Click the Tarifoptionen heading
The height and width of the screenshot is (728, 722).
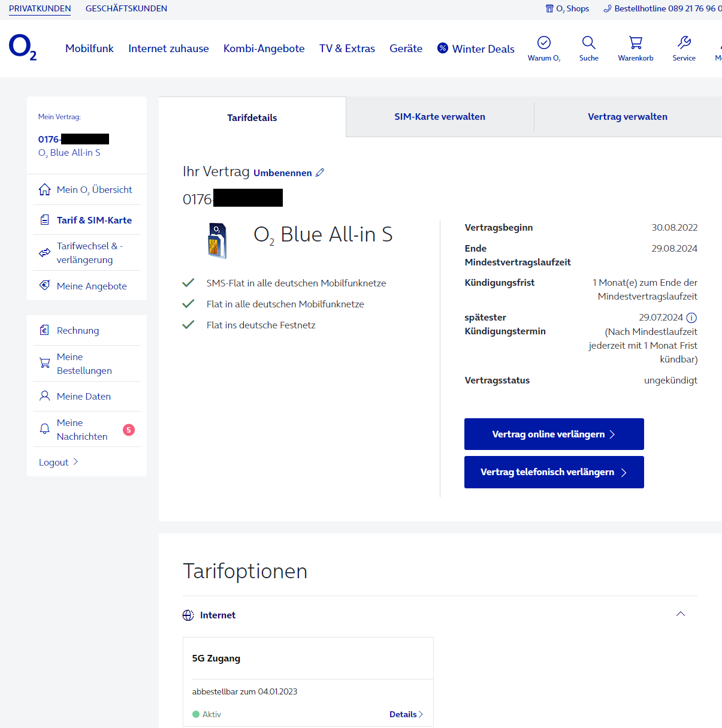coord(245,571)
